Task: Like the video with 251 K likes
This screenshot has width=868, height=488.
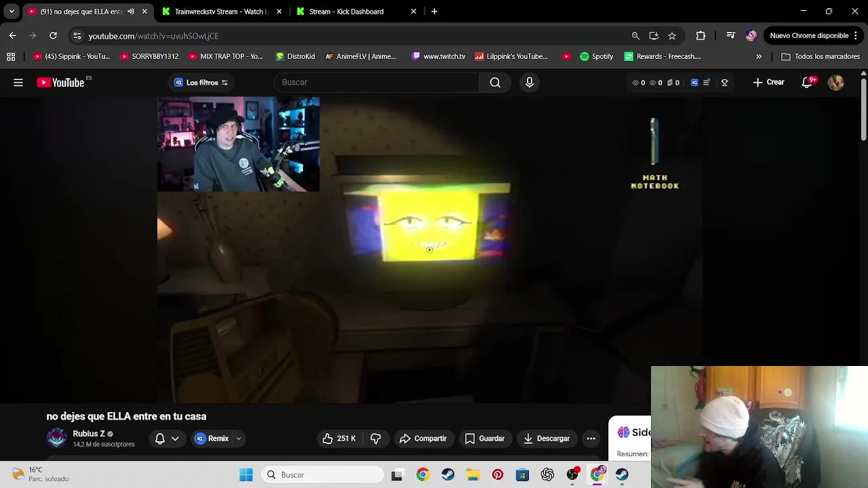Action: click(x=338, y=439)
